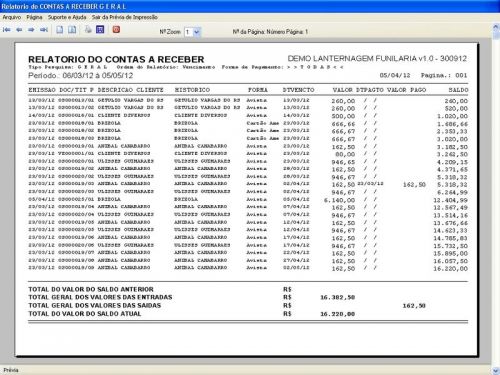The image size is (500, 375).
Task: Click the SALDO column header
Action: click(x=458, y=90)
